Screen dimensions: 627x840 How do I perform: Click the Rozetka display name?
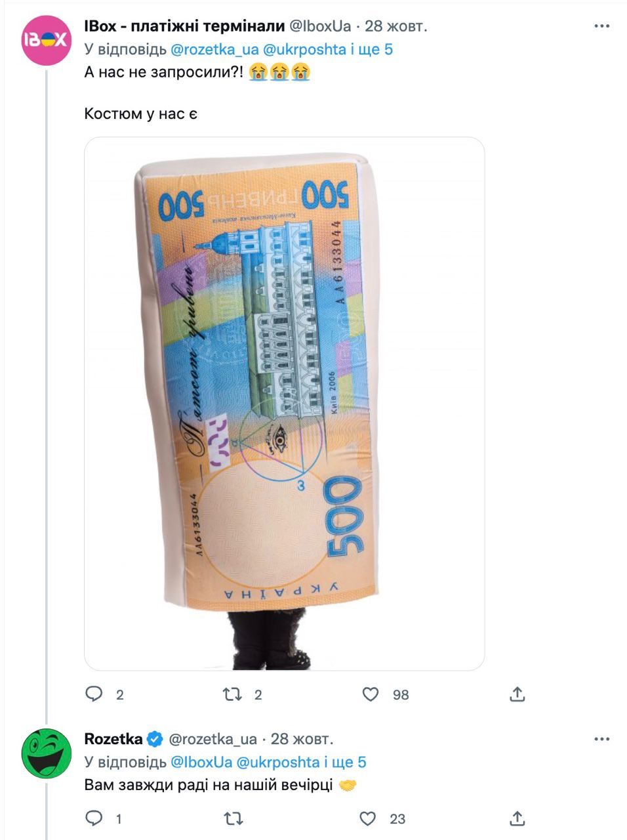[113, 739]
